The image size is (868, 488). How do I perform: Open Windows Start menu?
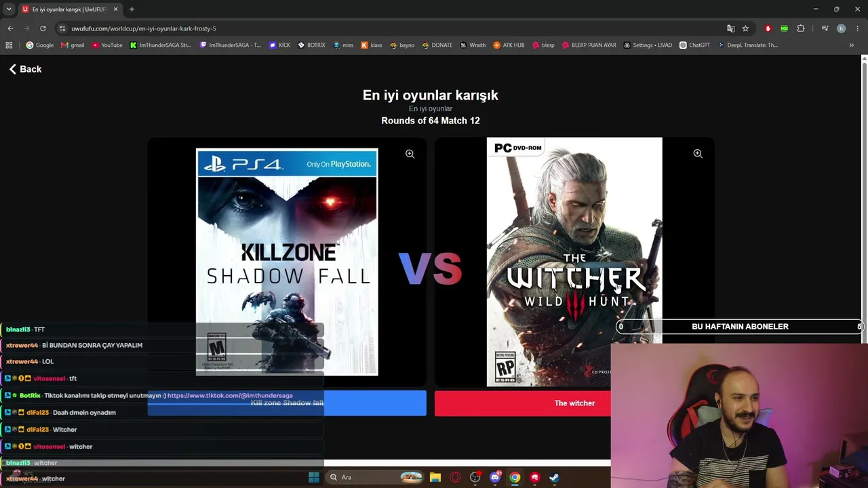pos(313,477)
